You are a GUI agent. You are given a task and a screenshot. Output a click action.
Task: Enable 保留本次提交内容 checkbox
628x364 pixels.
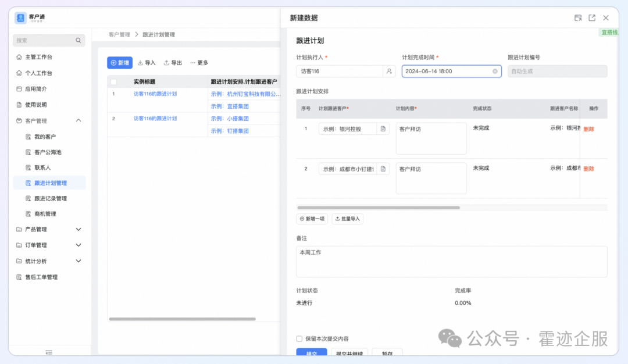299,338
